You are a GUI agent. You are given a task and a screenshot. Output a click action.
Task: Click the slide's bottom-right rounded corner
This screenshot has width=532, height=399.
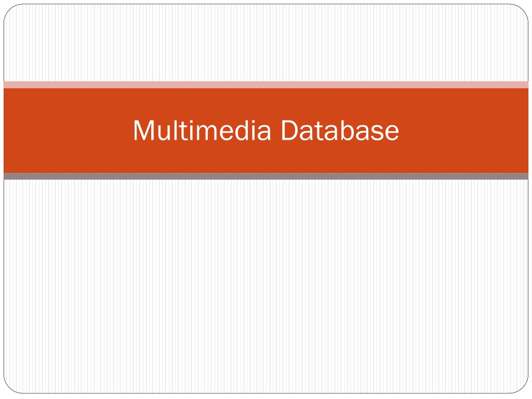click(x=523, y=388)
